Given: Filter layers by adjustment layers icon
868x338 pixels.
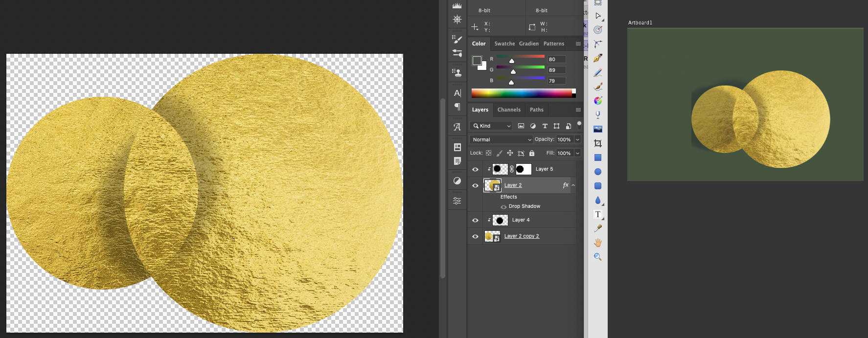Looking at the screenshot, I should [x=533, y=126].
